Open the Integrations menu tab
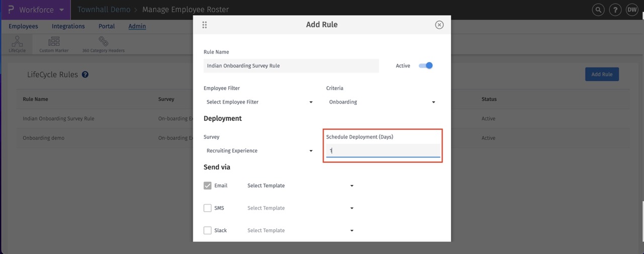Screen dimensions: 644x254 coord(68,26)
